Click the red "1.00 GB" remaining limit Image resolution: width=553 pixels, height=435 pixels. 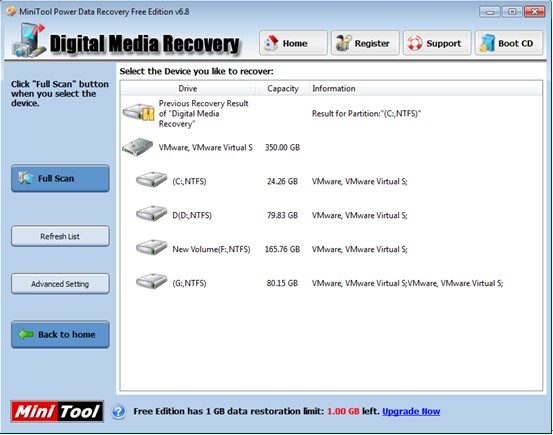[x=343, y=411]
